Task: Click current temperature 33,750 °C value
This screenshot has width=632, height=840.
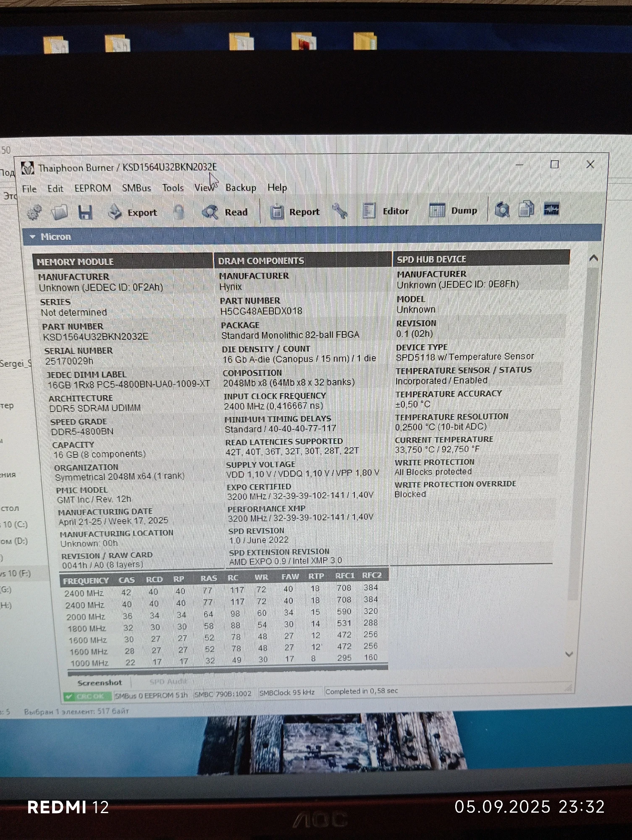Action: pos(437,449)
